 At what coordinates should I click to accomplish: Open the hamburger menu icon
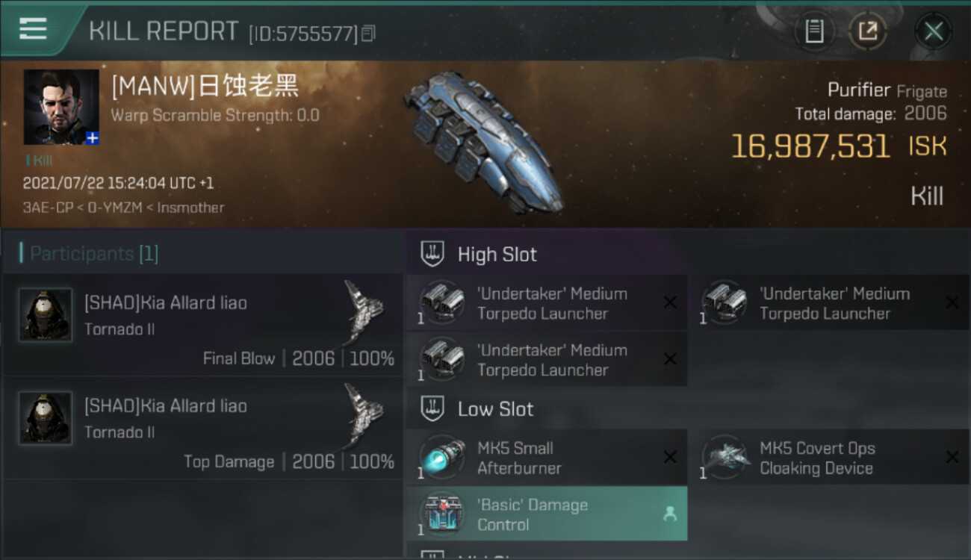tap(34, 28)
